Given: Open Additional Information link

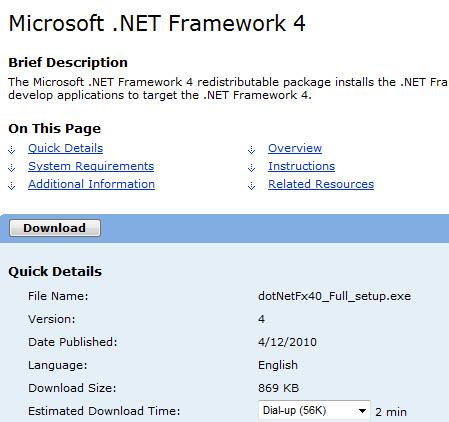Looking at the screenshot, I should click(91, 184).
